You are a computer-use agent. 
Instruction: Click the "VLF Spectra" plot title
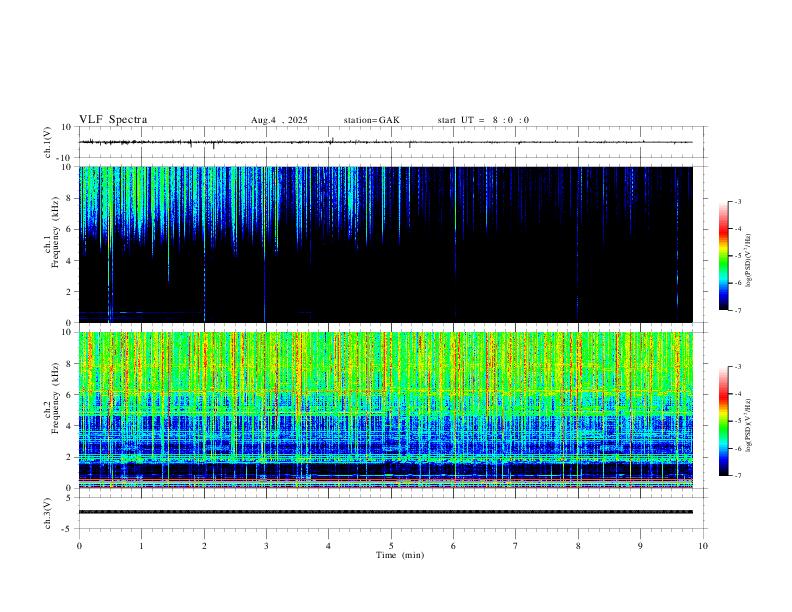point(113,120)
